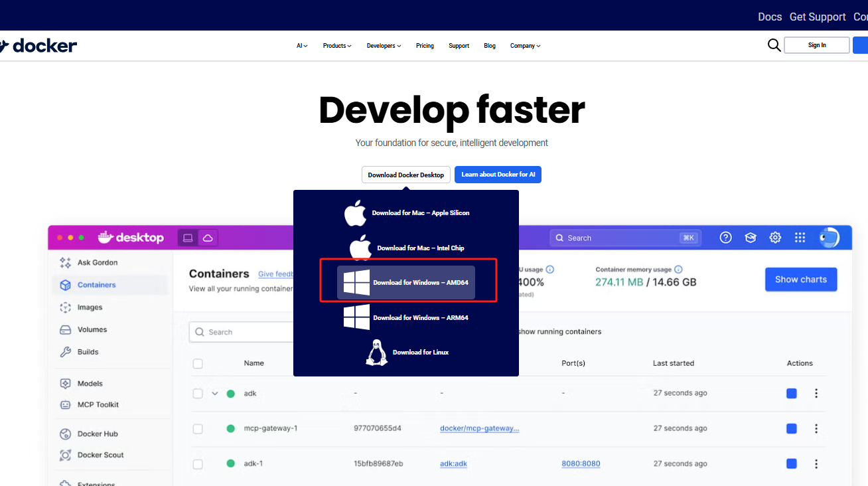Open more actions menu for adk row
868x486 pixels.
[816, 393]
